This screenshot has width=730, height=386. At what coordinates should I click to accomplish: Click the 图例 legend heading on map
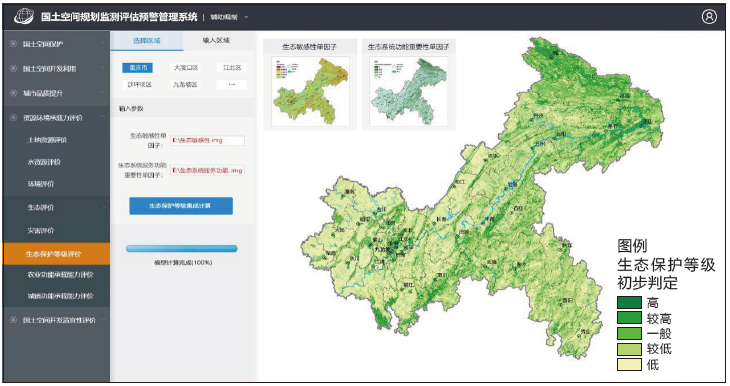[632, 245]
